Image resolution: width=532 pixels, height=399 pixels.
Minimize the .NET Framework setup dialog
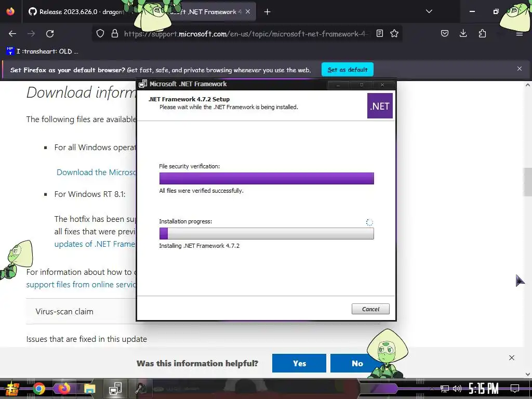point(338,85)
